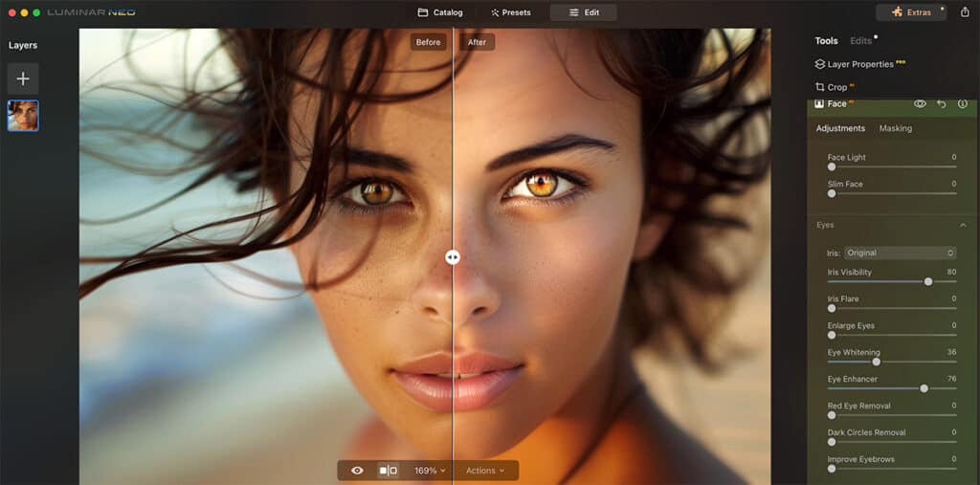
Task: Click the before/after divider handle
Action: [x=453, y=257]
